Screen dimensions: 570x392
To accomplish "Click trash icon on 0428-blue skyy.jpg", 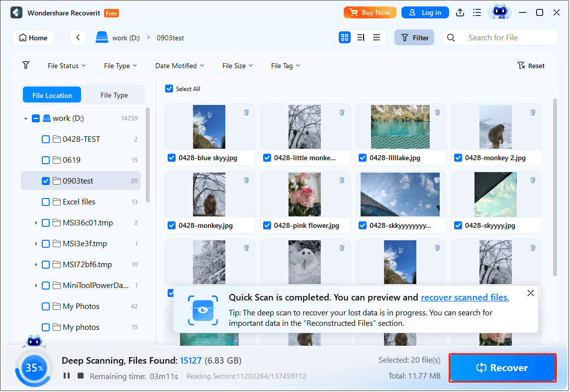I will tap(246, 112).
